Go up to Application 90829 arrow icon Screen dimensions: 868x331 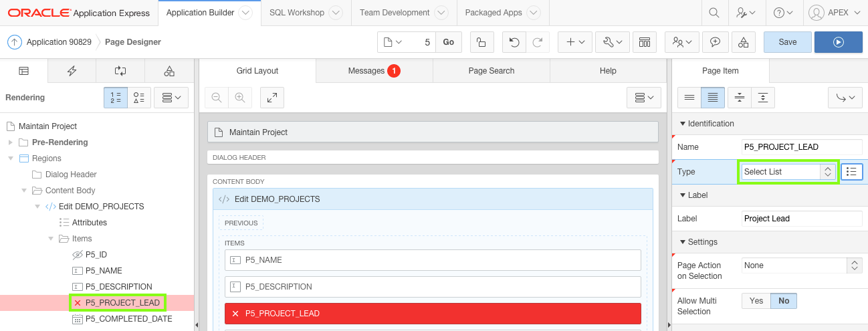pyautogui.click(x=15, y=42)
